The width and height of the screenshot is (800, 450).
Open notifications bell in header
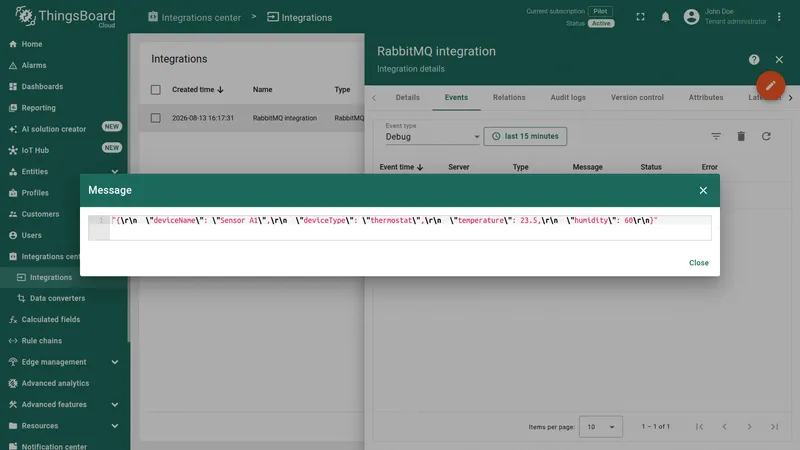point(665,17)
